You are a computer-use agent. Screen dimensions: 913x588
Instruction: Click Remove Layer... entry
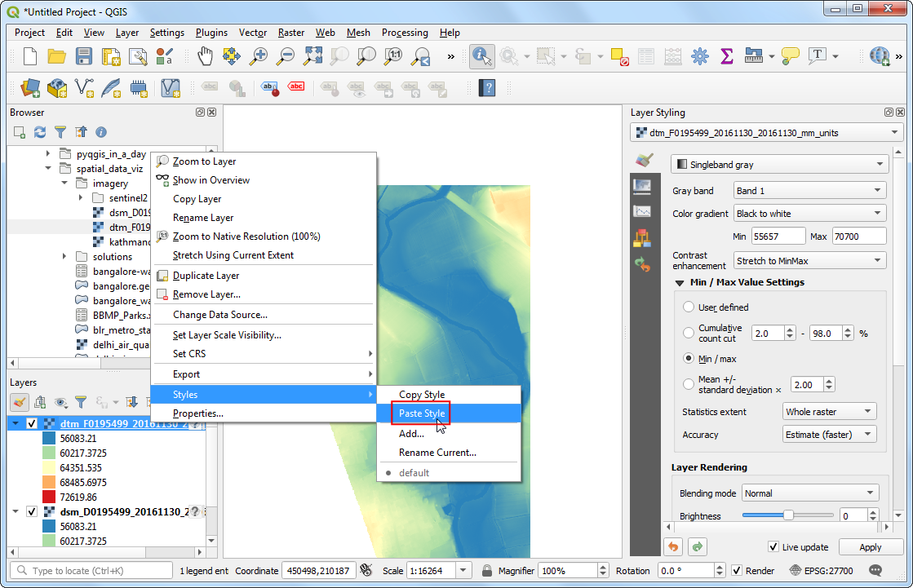tap(264, 294)
